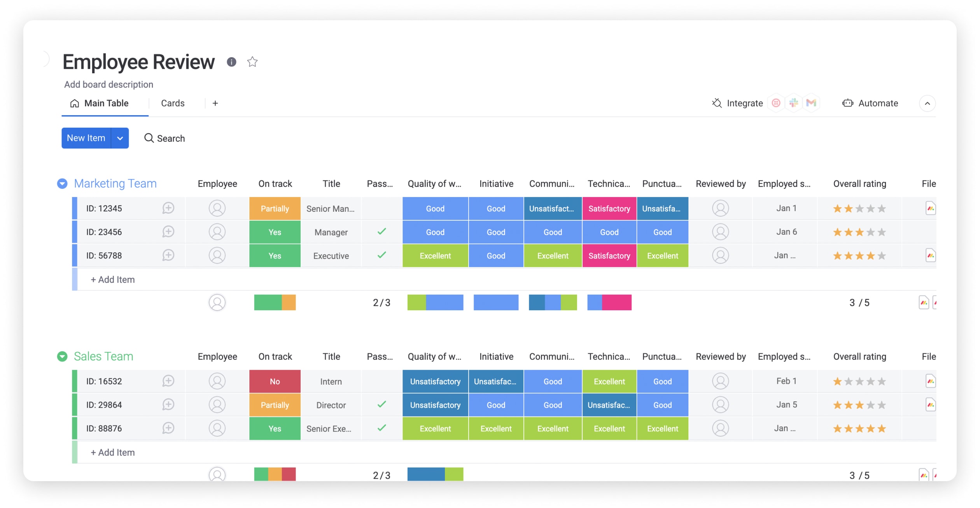
Task: Click the red No status cell
Action: (x=275, y=381)
